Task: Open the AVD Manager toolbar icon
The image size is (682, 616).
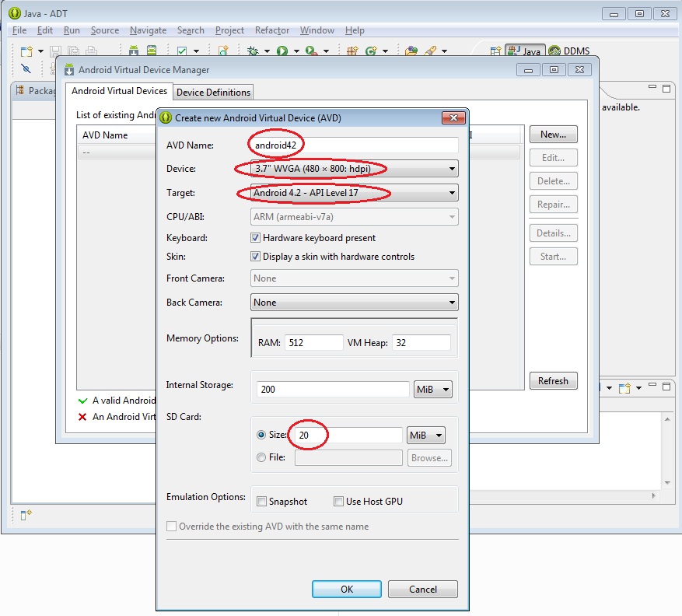Action: point(152,51)
